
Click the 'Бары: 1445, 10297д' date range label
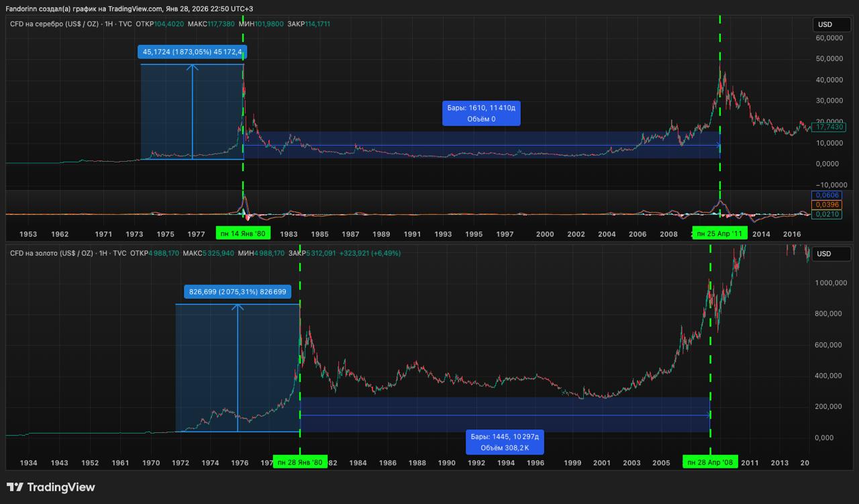click(x=505, y=442)
